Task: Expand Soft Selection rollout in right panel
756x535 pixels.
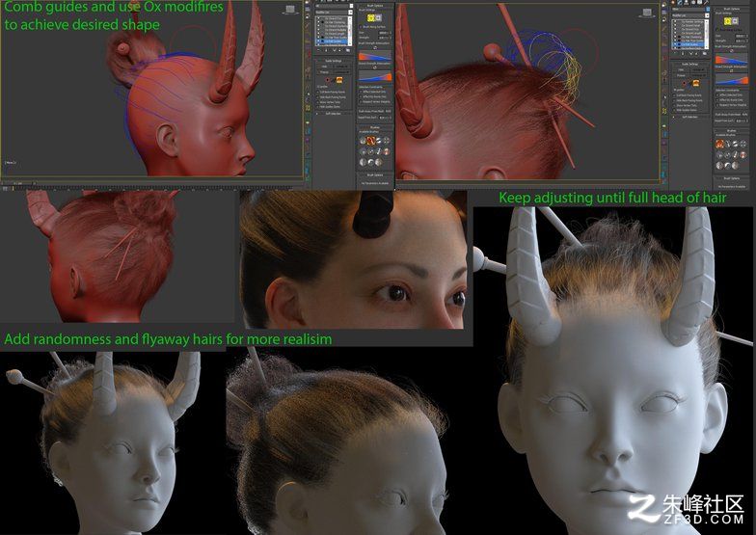Action: point(690,117)
